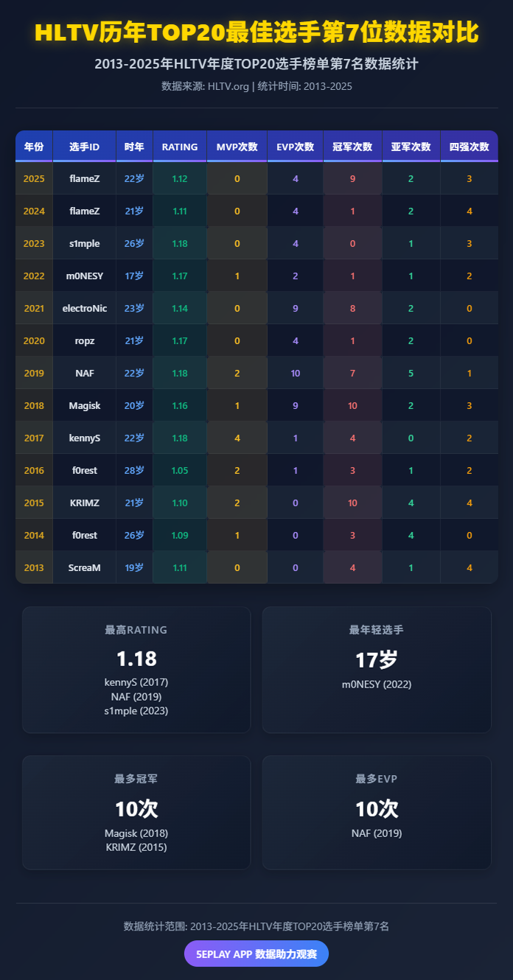Click the EVP次数 column header
This screenshot has height=980, width=513.
point(295,147)
